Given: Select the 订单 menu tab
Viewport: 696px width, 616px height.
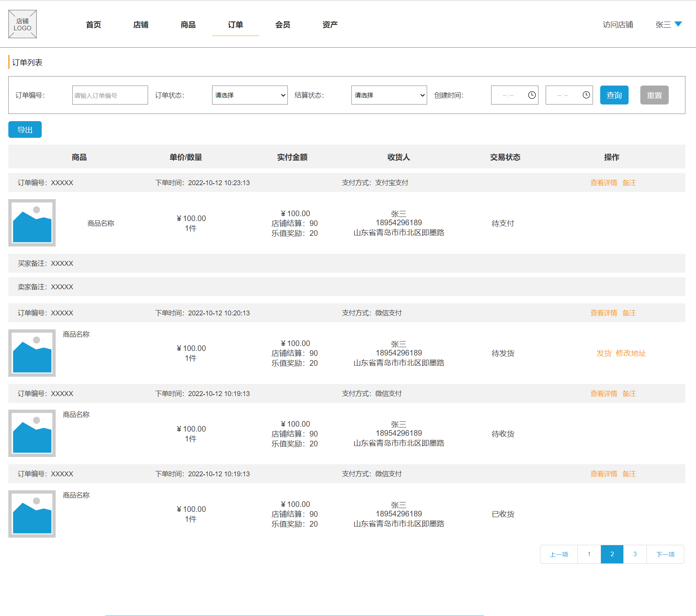Looking at the screenshot, I should coord(236,25).
